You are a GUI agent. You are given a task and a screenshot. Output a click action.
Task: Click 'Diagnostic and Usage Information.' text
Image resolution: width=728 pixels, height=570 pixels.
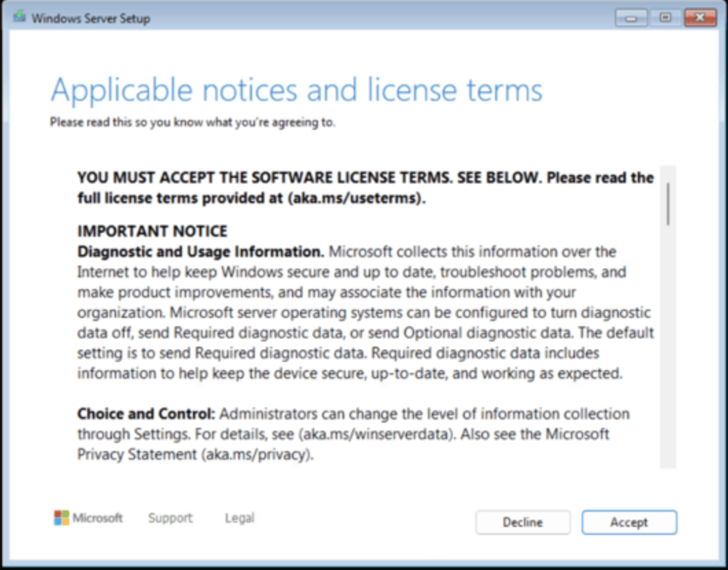click(x=201, y=251)
